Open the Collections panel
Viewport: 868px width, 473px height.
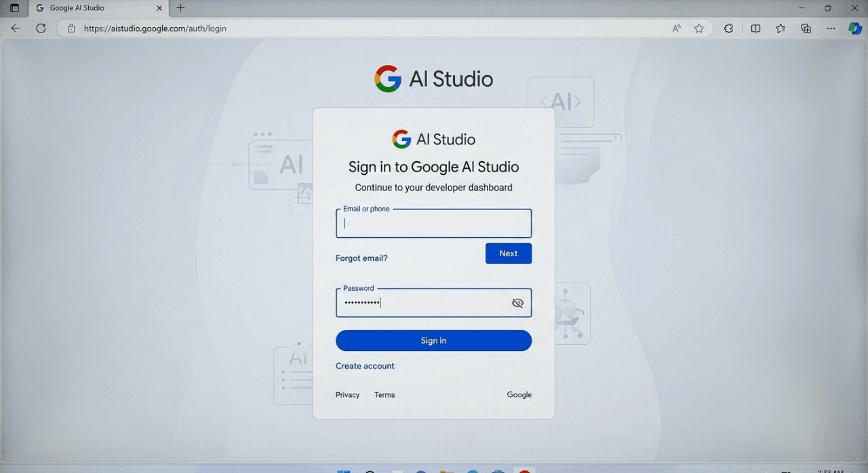point(806,28)
